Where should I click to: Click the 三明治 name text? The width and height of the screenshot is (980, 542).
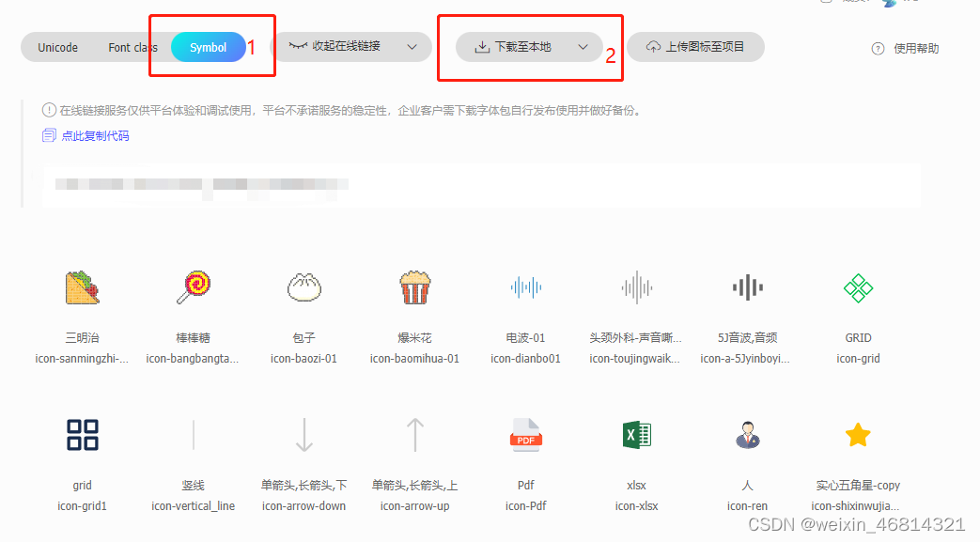(82, 338)
